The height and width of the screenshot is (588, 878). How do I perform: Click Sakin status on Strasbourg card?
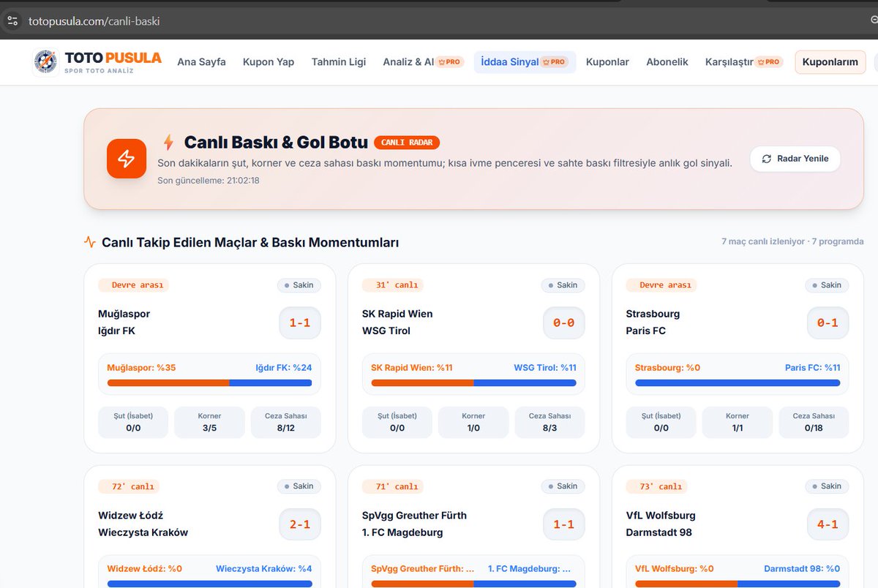click(x=827, y=285)
